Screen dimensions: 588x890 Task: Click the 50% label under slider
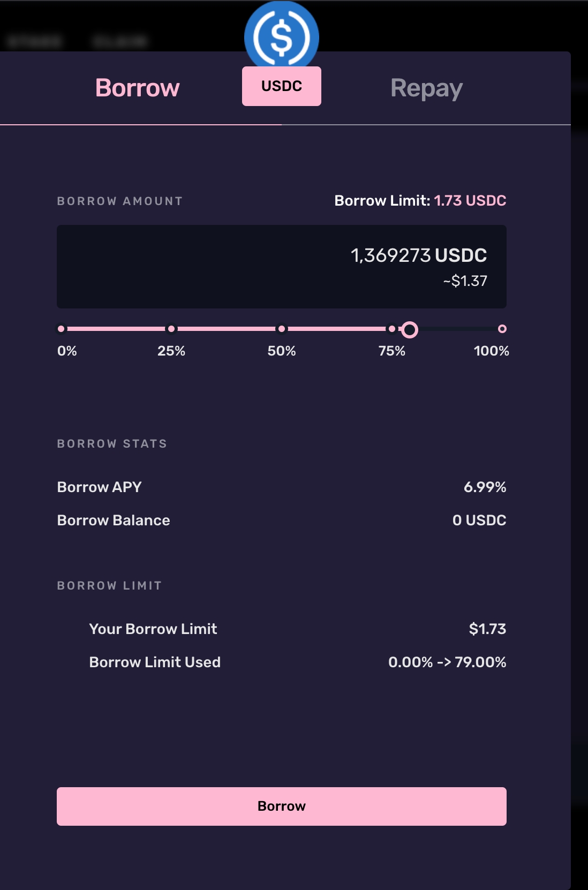pyautogui.click(x=282, y=351)
